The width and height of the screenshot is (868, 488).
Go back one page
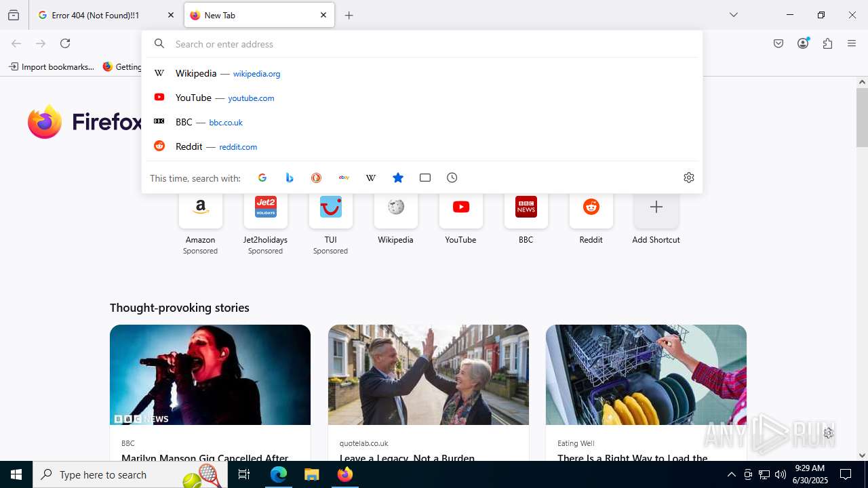[x=16, y=43]
